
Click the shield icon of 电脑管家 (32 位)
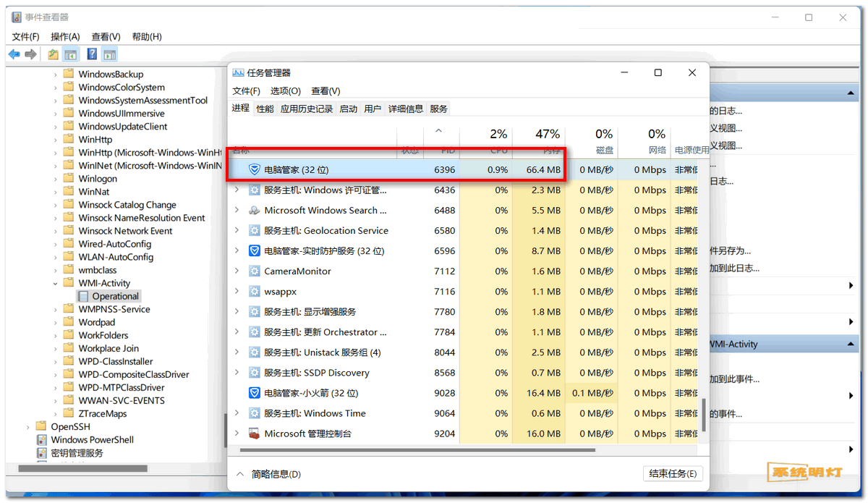254,169
